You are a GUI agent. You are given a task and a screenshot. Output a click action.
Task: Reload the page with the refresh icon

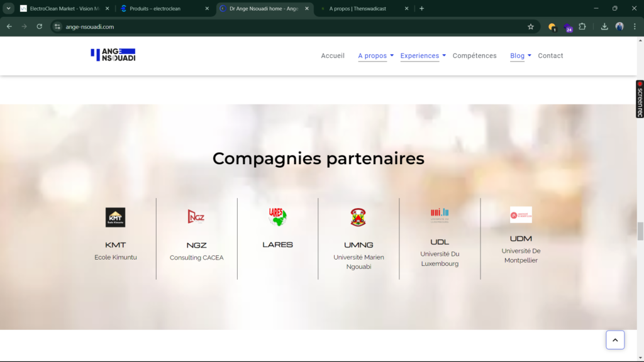pos(40,26)
